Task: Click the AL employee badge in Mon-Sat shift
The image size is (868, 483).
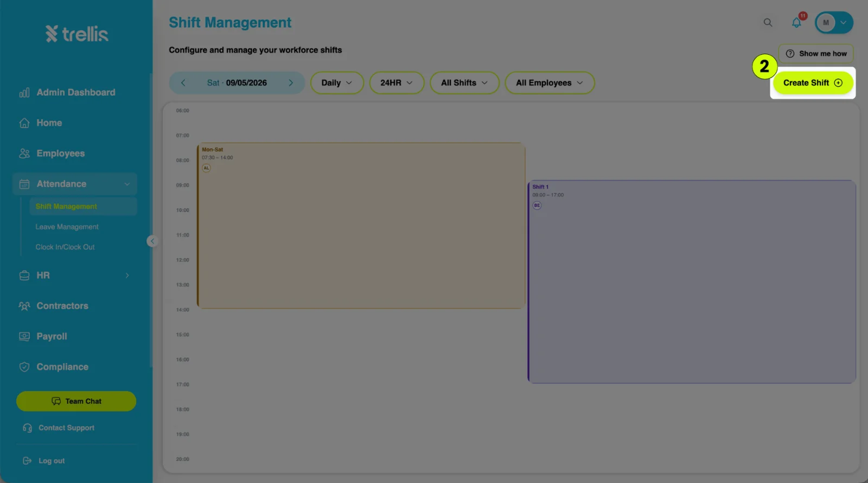Action: [206, 168]
